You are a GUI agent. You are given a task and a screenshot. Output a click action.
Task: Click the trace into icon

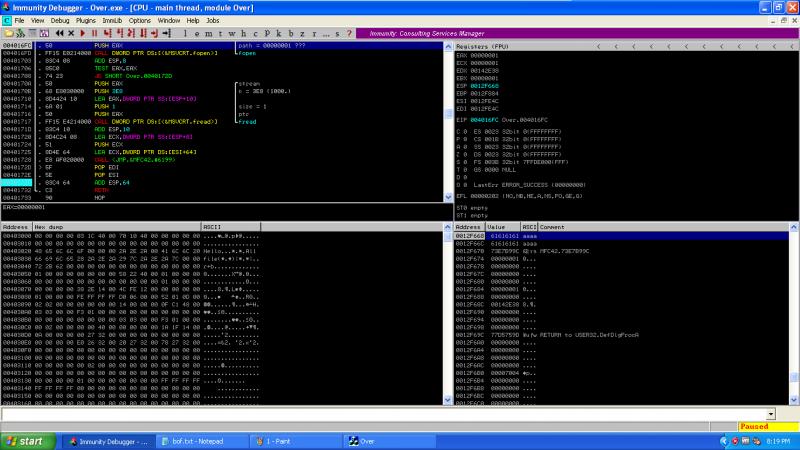click(x=131, y=33)
